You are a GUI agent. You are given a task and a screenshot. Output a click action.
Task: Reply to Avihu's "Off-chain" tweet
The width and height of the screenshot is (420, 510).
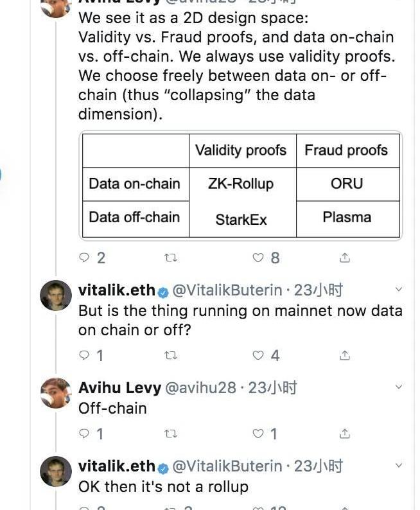[x=84, y=434]
